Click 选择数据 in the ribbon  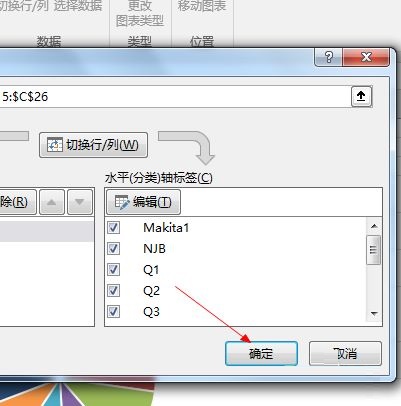click(78, 6)
